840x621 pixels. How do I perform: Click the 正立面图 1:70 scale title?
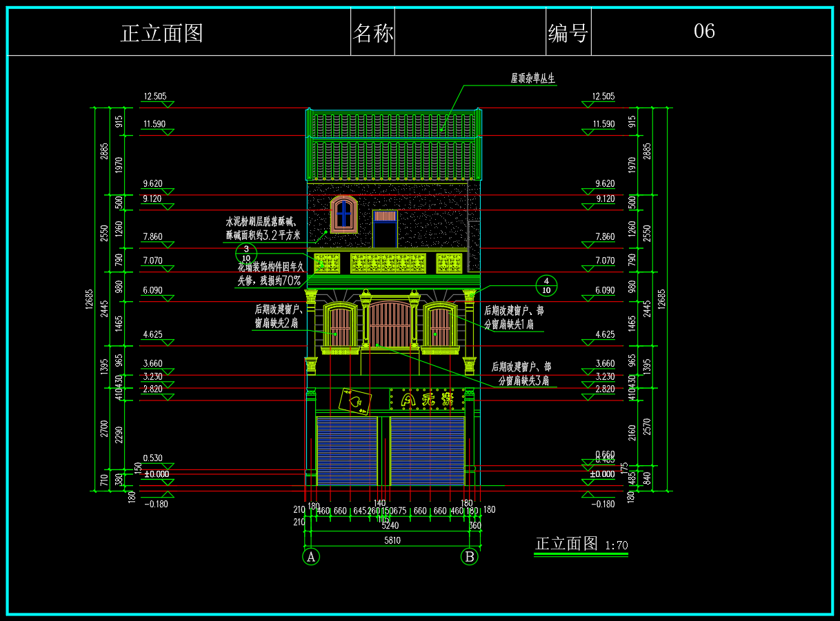tap(581, 544)
